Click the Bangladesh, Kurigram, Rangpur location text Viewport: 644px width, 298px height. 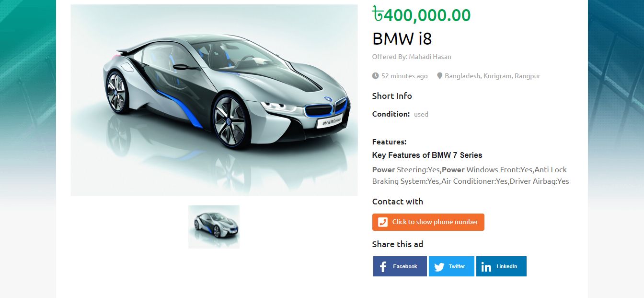[493, 76]
